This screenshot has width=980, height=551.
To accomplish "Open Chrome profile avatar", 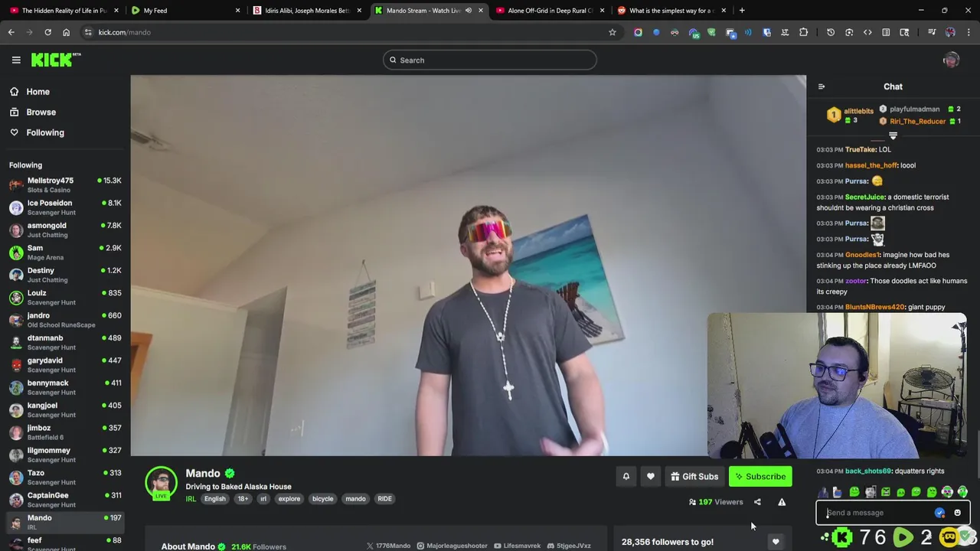I will pos(950,32).
